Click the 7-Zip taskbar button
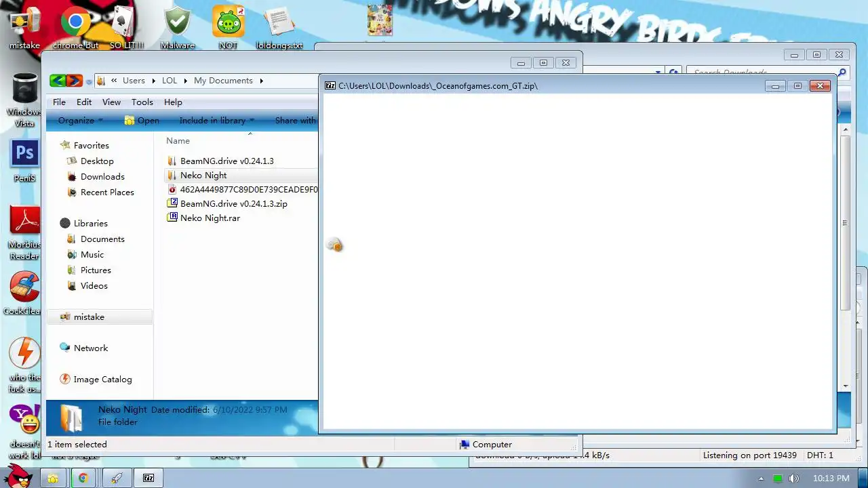This screenshot has width=868, height=488. [149, 478]
